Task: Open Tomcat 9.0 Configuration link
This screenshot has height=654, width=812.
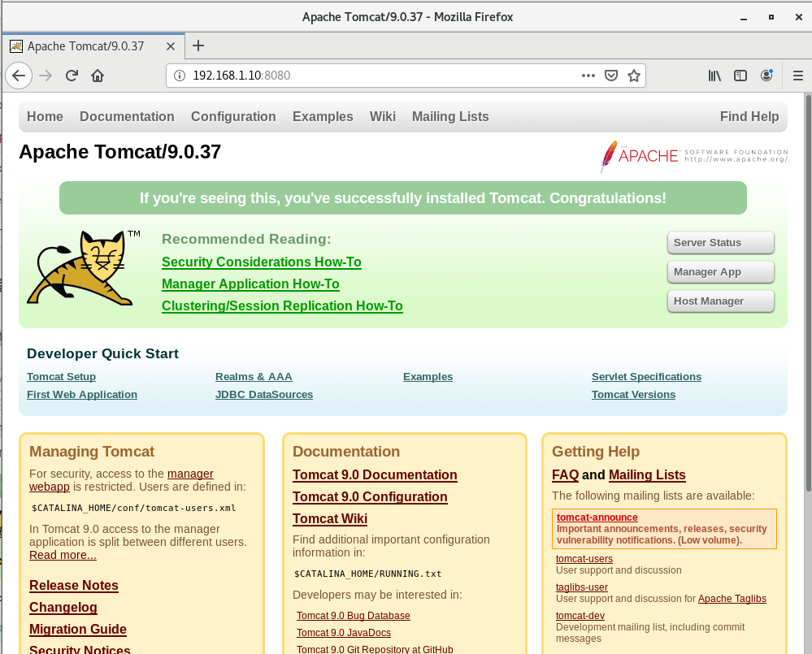Action: 370,496
